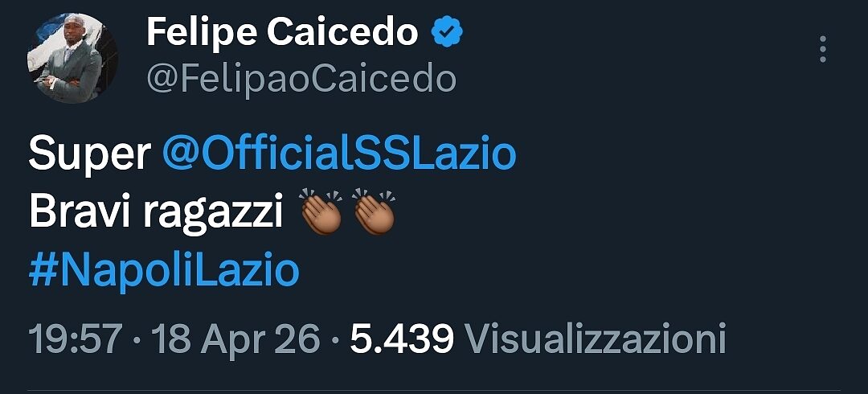Click the surname Caicedo in display name

click(x=343, y=33)
